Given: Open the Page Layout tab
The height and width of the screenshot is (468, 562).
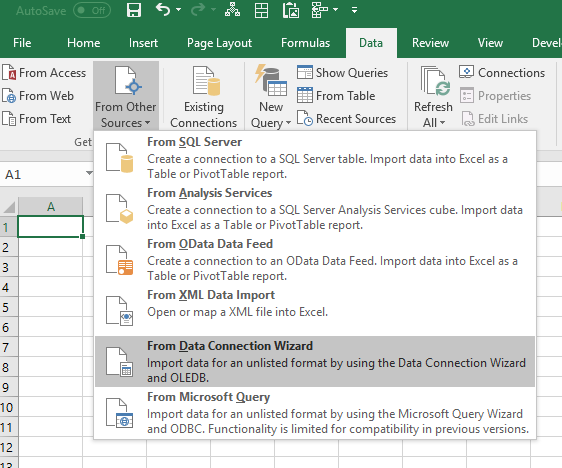Looking at the screenshot, I should 219,43.
